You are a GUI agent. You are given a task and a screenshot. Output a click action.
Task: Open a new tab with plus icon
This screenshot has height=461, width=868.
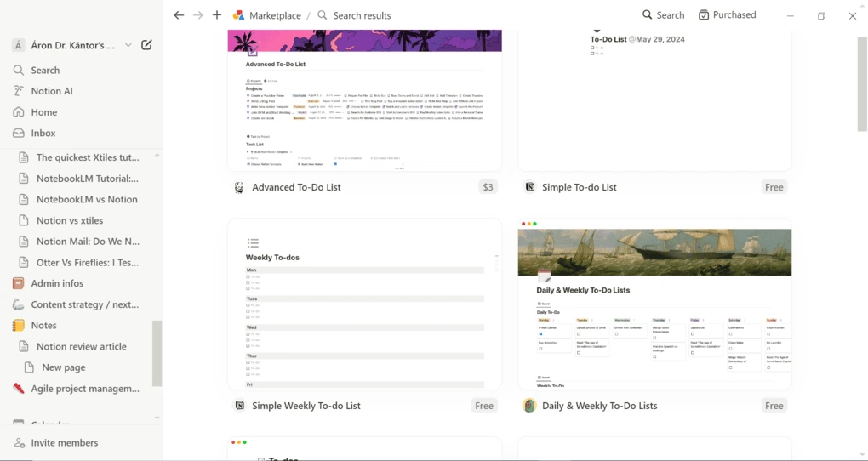pyautogui.click(x=216, y=15)
